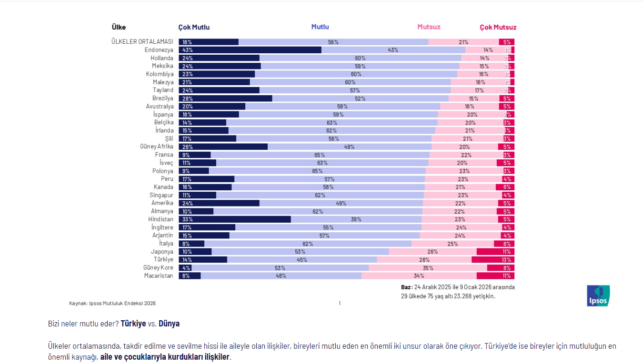
Task: Click the Mutlu legend header
Action: (320, 27)
